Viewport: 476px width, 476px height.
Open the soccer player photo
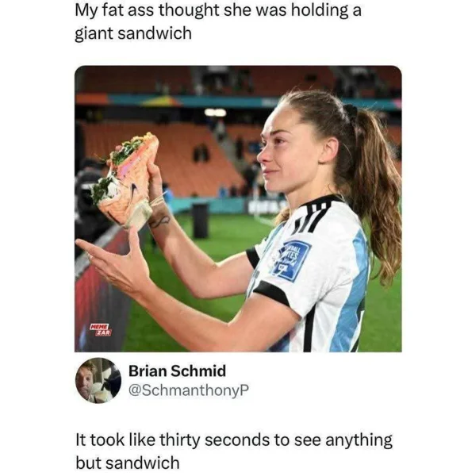[238, 209]
